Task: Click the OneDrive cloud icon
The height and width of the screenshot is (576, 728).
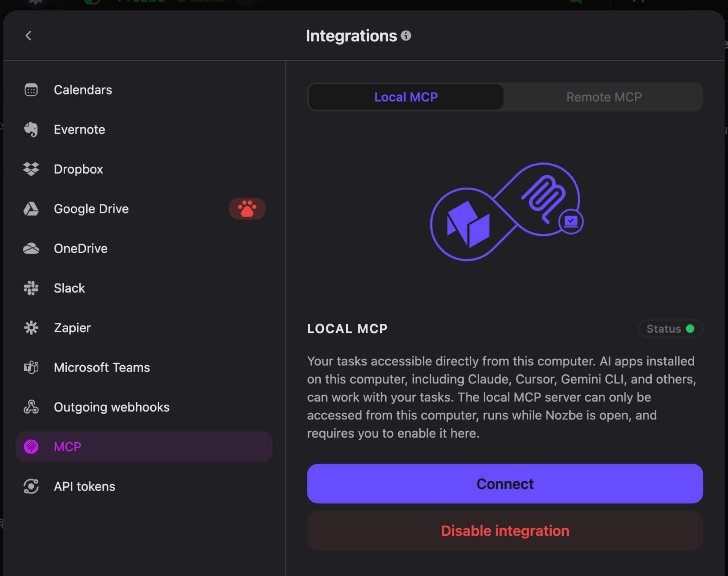Action: [x=31, y=249]
